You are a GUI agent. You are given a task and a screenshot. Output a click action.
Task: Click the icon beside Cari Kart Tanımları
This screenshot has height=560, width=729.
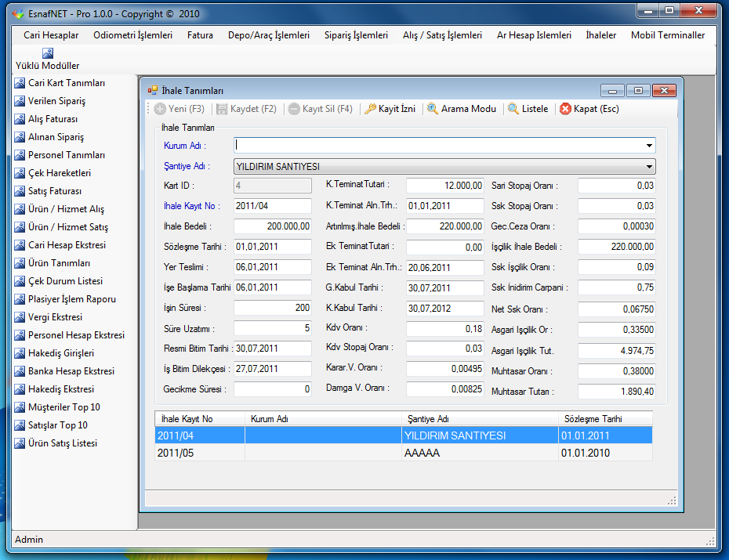coord(20,83)
